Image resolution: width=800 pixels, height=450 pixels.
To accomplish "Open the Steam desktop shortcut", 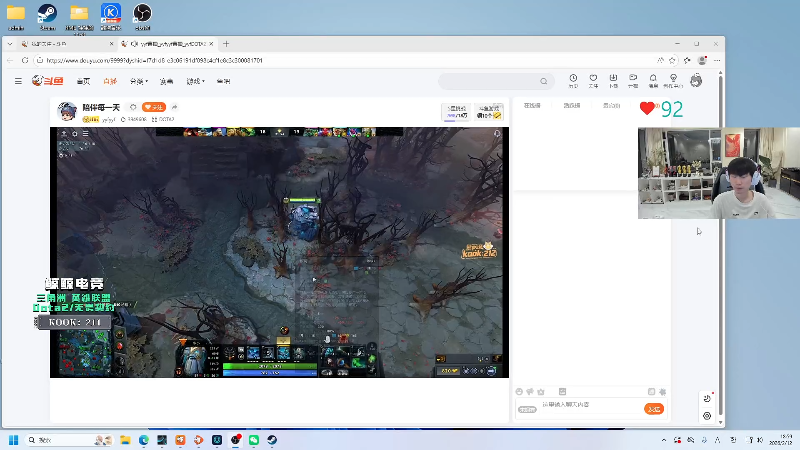I will pos(47,17).
